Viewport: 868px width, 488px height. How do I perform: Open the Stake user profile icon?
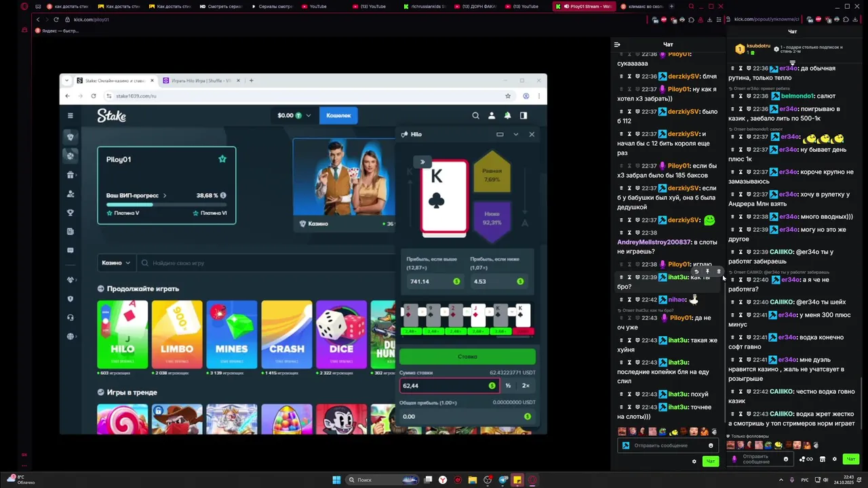tap(491, 116)
